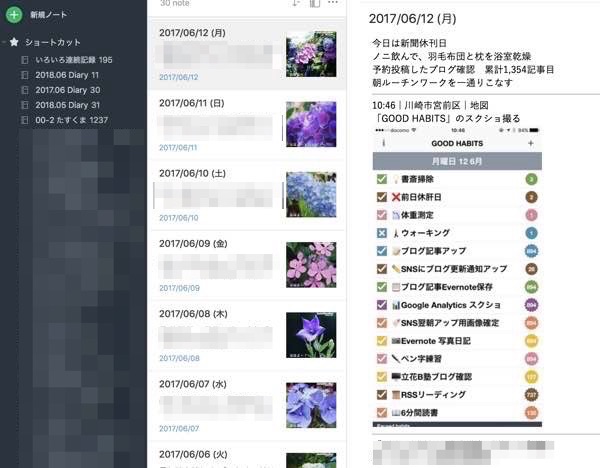
Task: Open the 2017.06 Diary 30 notebook shortcut
Action: coord(67,90)
